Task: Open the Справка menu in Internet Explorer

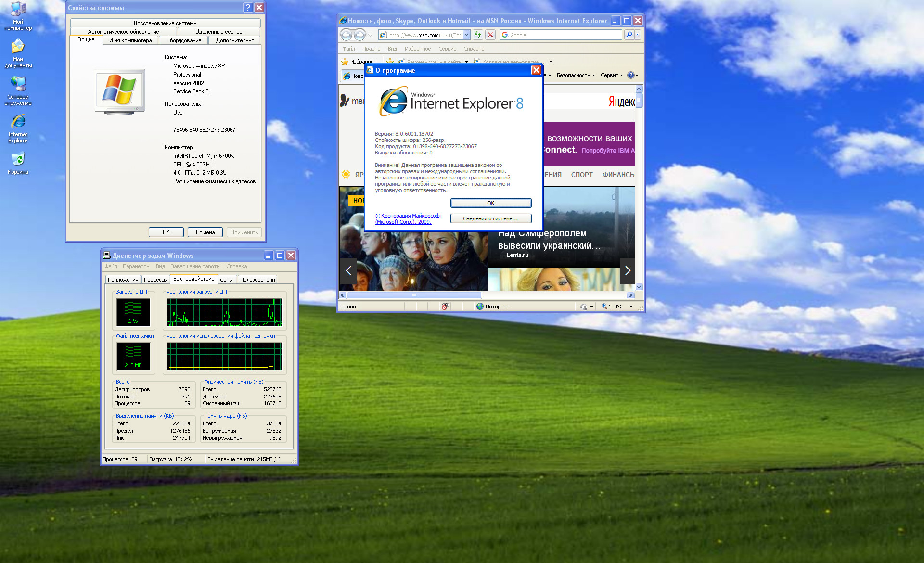Action: [474, 49]
